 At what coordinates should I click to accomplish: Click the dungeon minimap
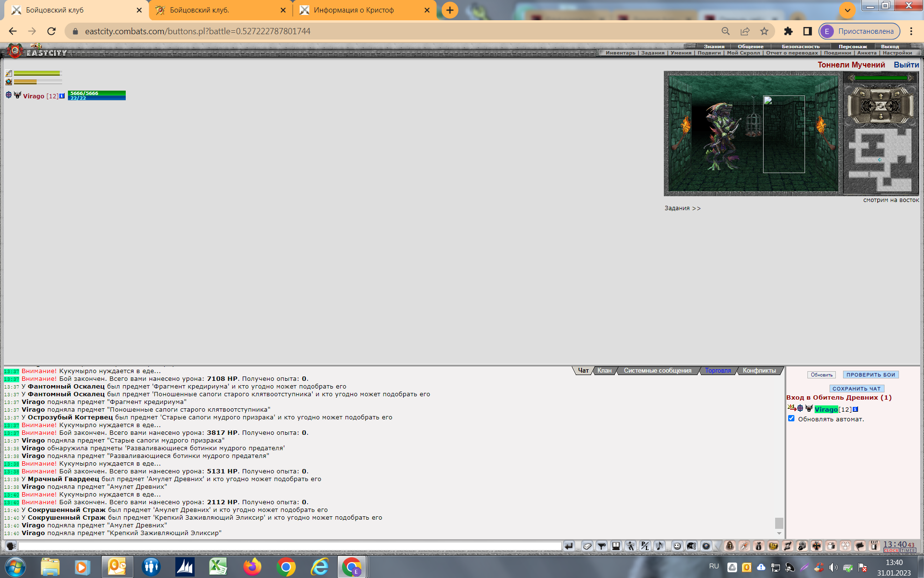(881, 160)
